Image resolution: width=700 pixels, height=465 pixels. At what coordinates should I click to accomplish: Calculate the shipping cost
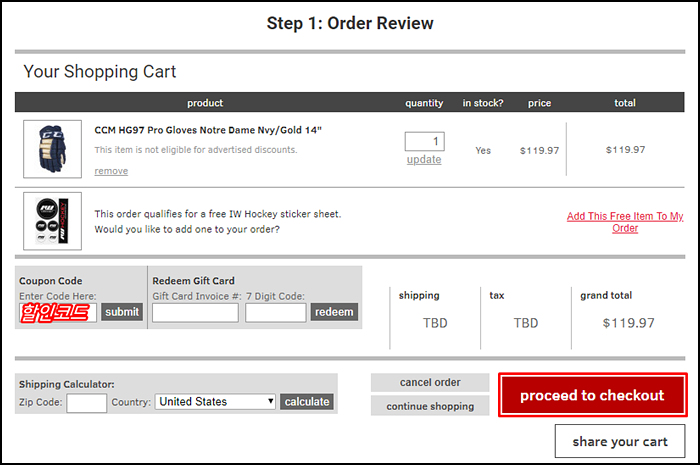click(307, 402)
